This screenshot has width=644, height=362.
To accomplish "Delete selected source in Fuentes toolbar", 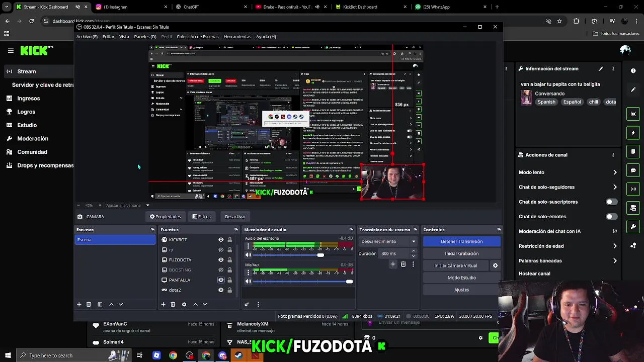I will click(173, 304).
